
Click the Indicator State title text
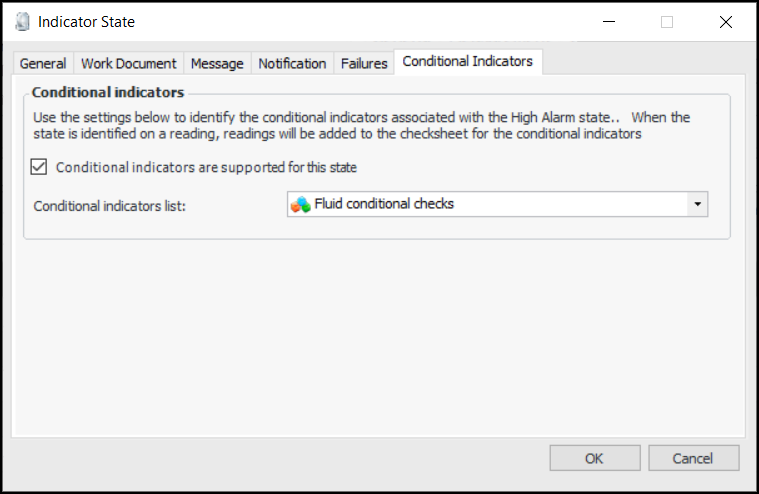(86, 22)
